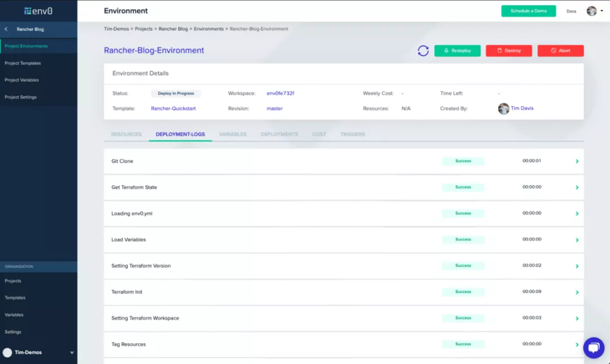Screen dimensions: 610x364
Task: Click duration 00:00:02 on Setting Terraform Version
Action: 532,266
